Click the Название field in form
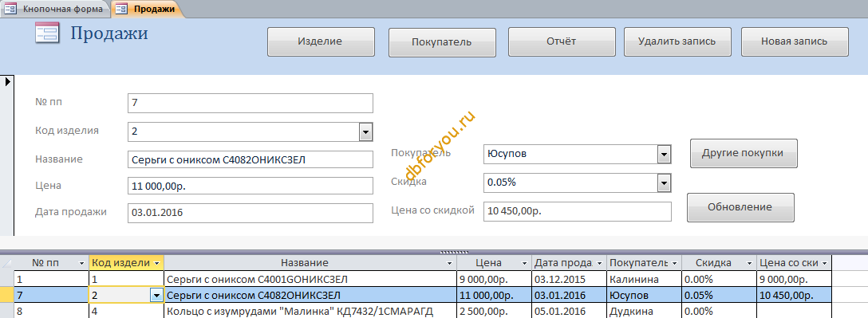This screenshot has width=868, height=318. [251, 159]
